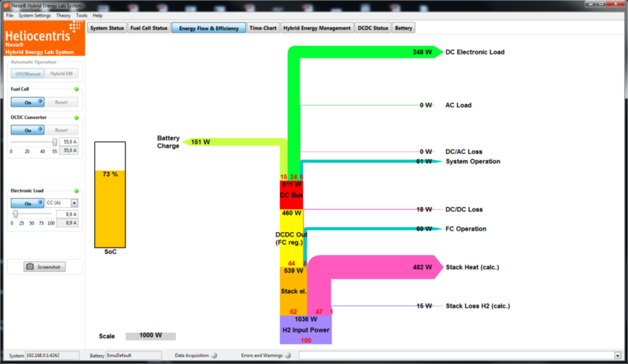
Task: Toggle the DCDC Converter On switch
Action: [27, 130]
